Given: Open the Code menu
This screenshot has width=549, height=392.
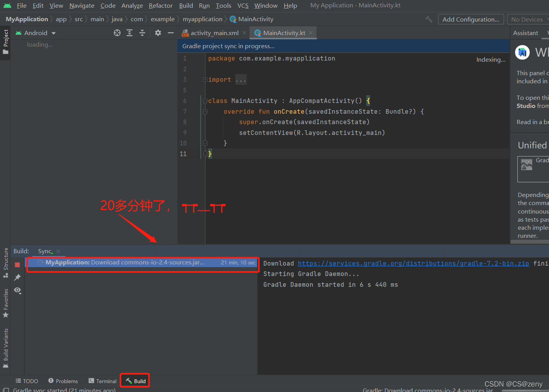Looking at the screenshot, I should point(108,5).
